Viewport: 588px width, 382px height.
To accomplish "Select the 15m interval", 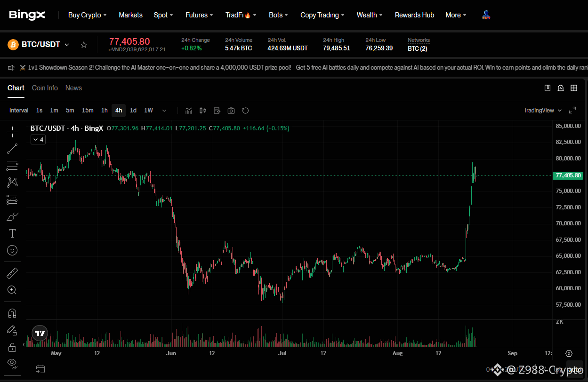I will click(88, 111).
